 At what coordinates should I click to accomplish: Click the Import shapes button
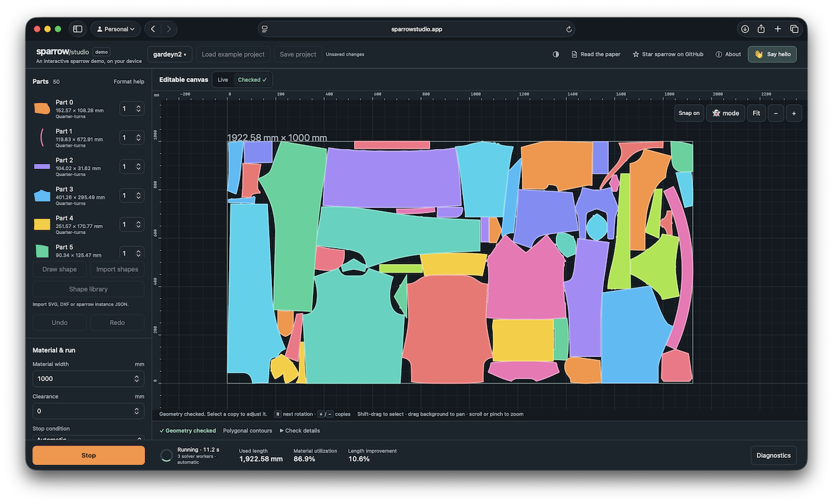coord(117,269)
